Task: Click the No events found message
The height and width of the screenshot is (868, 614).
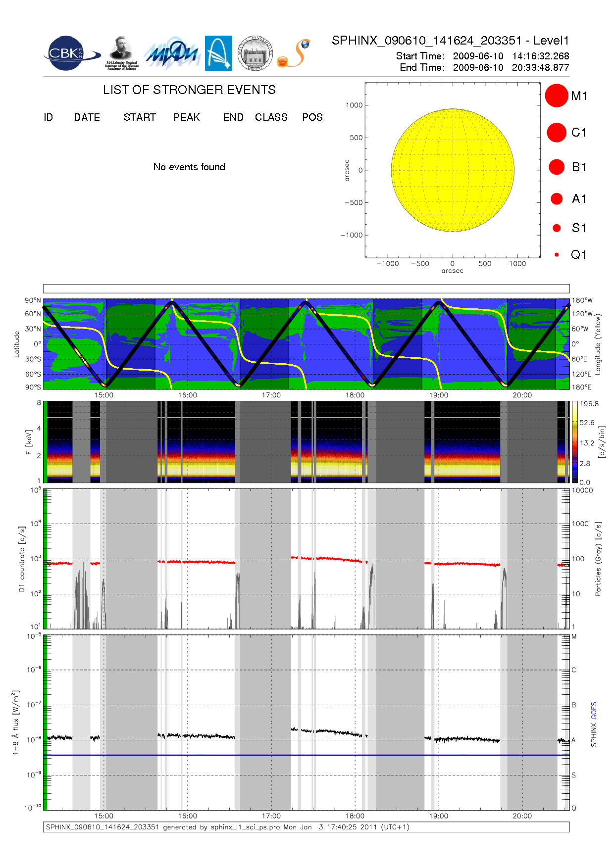Action: (x=189, y=167)
